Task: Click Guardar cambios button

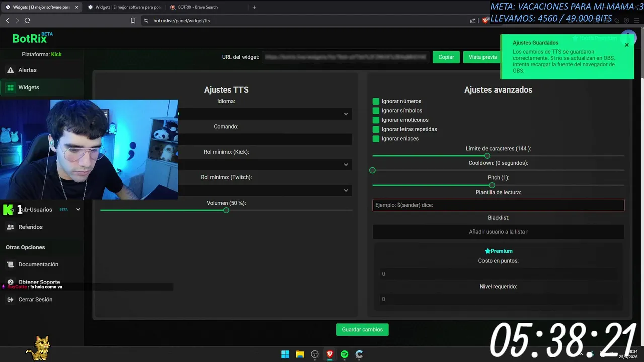Action: pos(362,330)
